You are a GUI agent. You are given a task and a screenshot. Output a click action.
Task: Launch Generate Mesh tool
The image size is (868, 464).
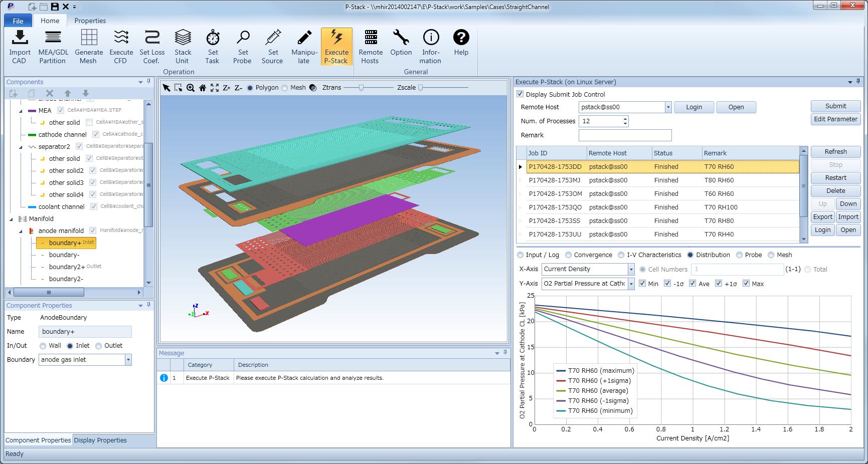coord(89,47)
